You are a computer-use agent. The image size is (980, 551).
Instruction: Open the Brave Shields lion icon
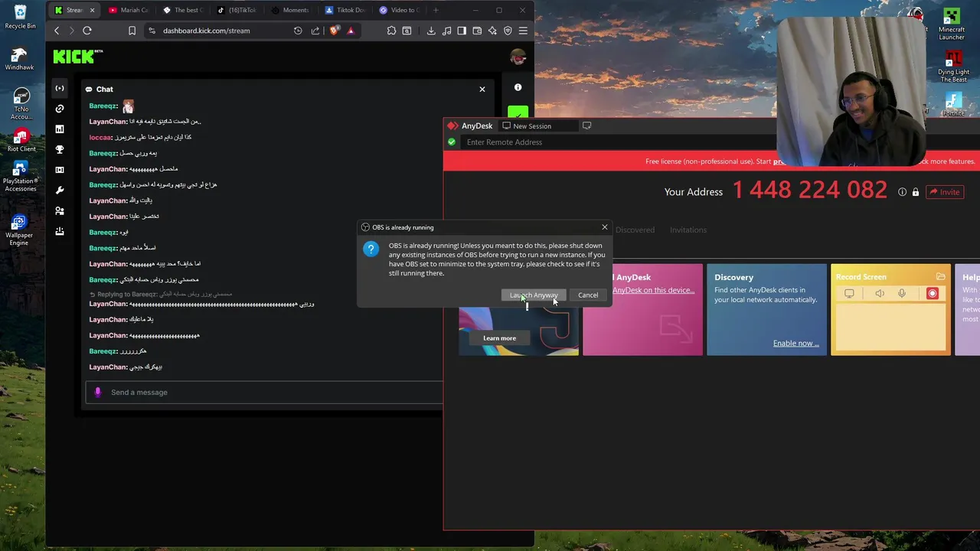point(335,31)
